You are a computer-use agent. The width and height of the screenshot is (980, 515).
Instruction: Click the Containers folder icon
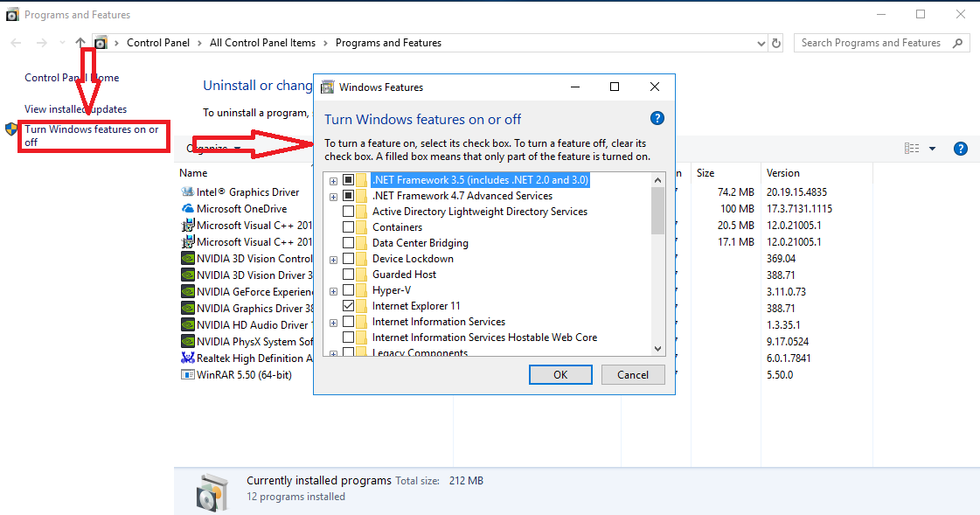(x=361, y=226)
